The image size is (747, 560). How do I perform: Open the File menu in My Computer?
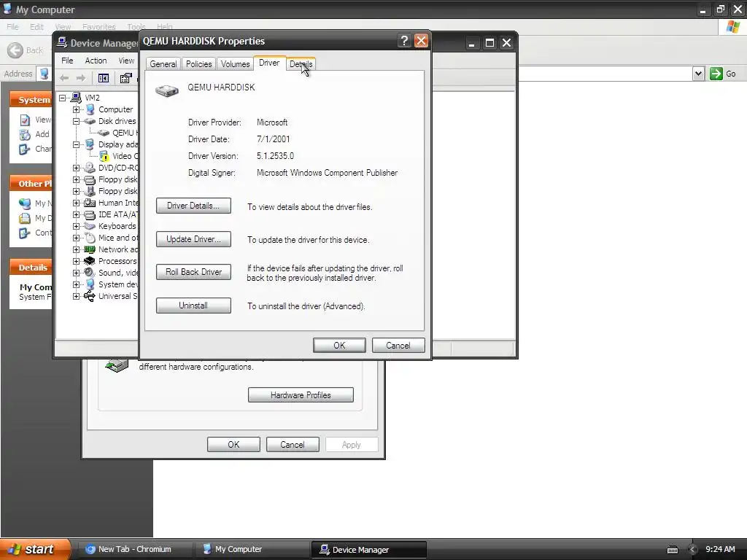tap(12, 27)
